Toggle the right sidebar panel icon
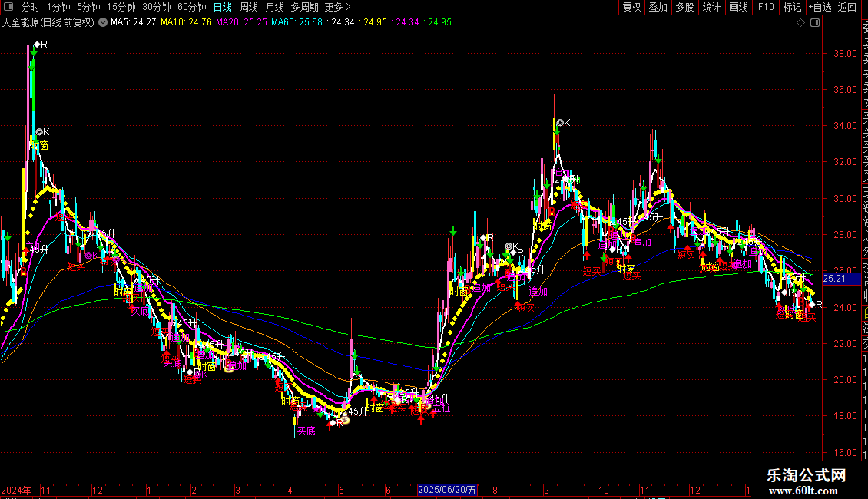Viewport: 868px width, 499px height. click(x=814, y=23)
